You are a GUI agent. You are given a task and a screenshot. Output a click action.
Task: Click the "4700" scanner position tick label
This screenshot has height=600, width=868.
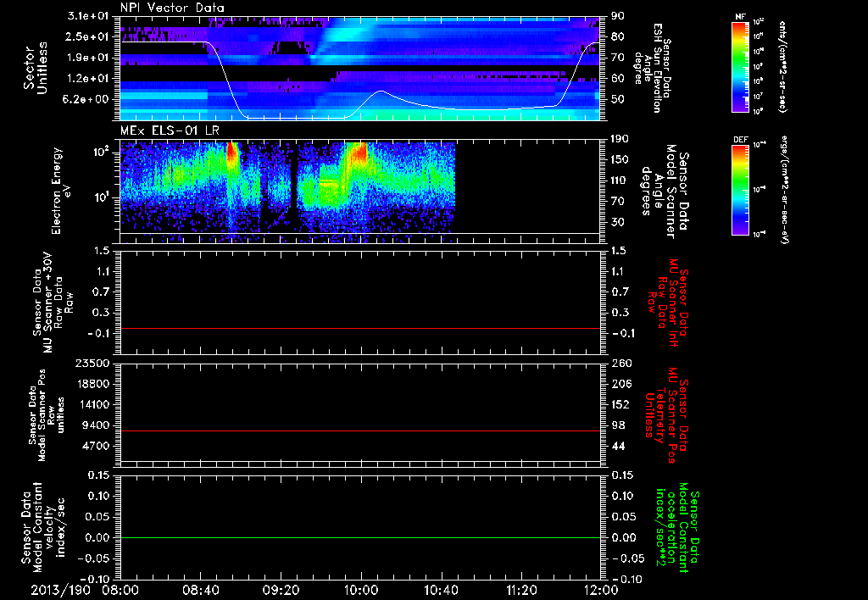tap(95, 446)
